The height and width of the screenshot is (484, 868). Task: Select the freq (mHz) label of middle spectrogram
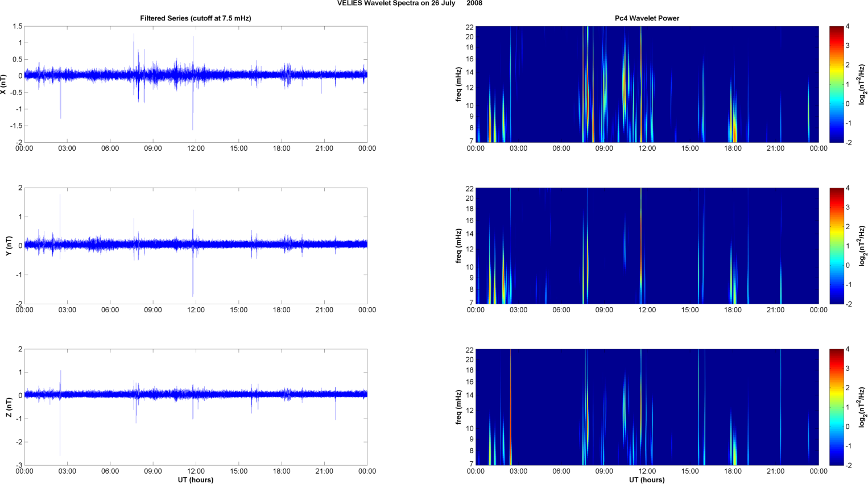click(458, 245)
